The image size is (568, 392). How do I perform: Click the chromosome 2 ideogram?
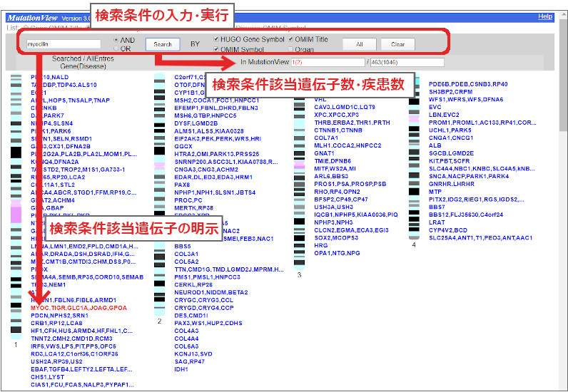(160, 214)
